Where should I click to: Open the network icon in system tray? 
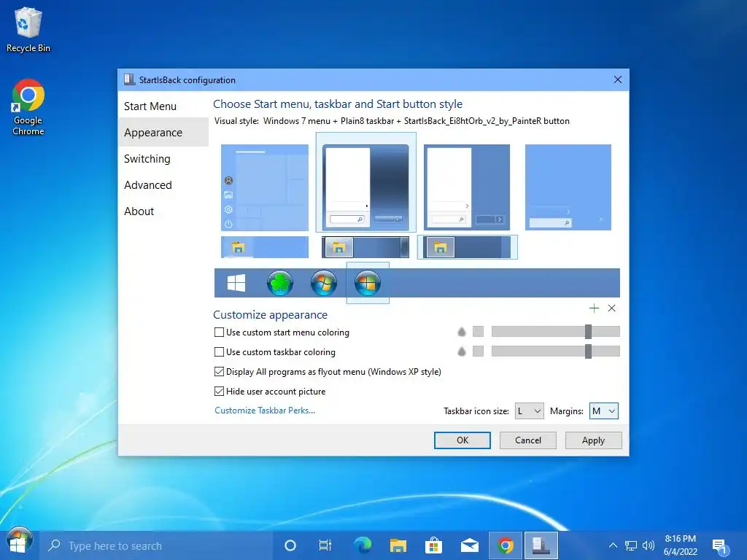631,545
